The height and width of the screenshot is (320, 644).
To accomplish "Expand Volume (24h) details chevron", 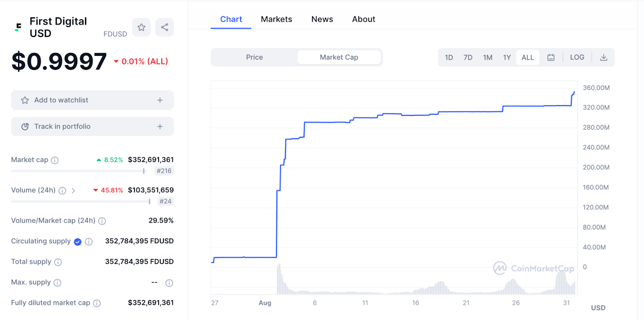I will pyautogui.click(x=73, y=191).
